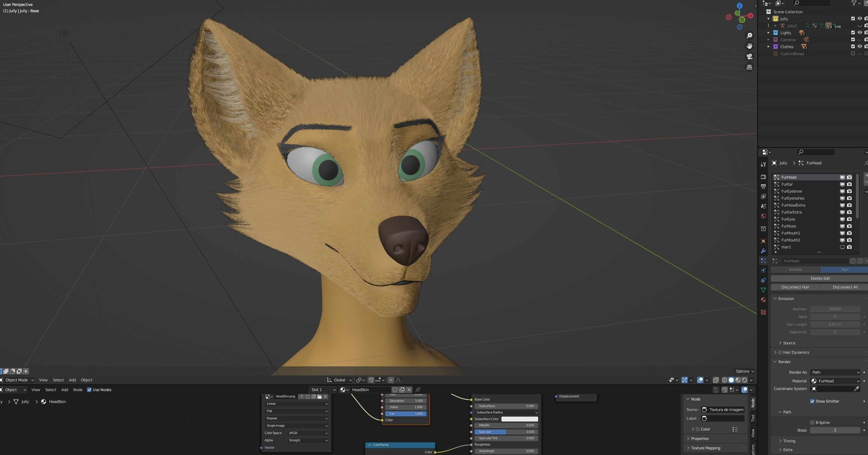The height and width of the screenshot is (455, 868).
Task: Open Color Space sRGB dropdown
Action: click(x=308, y=433)
